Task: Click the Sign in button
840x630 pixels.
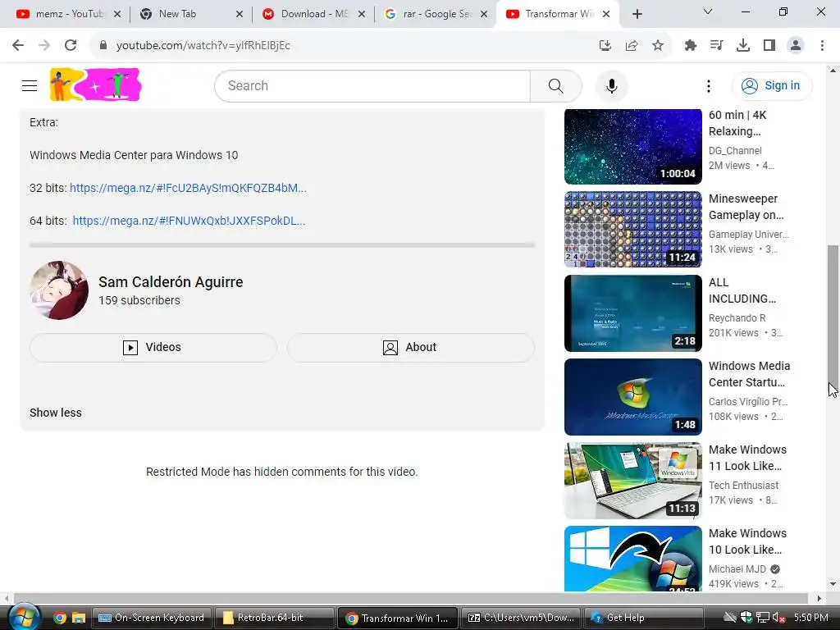Action: (771, 85)
